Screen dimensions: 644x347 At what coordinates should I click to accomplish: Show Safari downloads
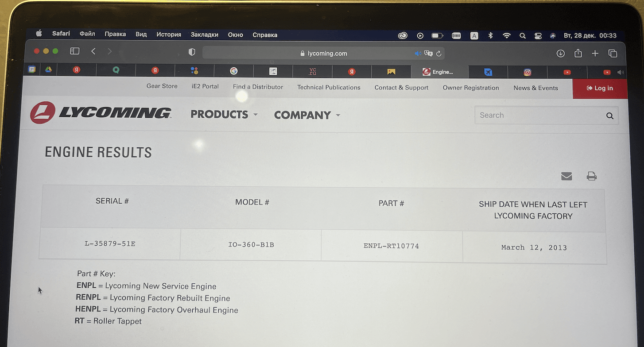click(560, 54)
